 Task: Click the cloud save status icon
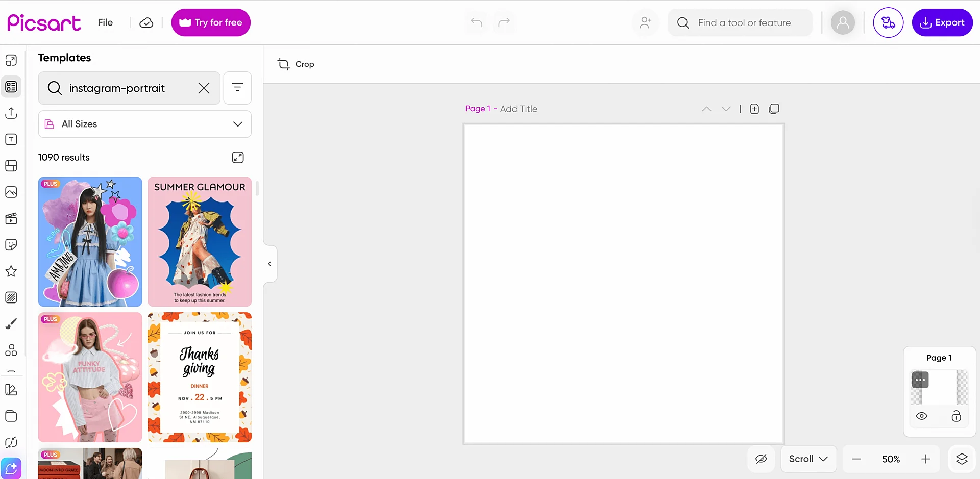click(146, 23)
